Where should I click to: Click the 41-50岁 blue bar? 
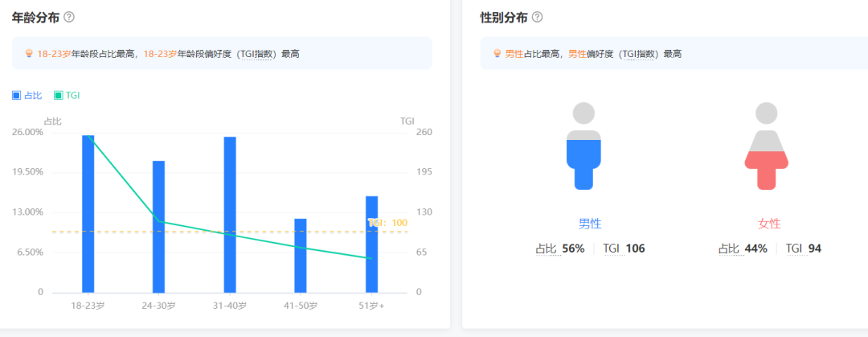point(301,256)
